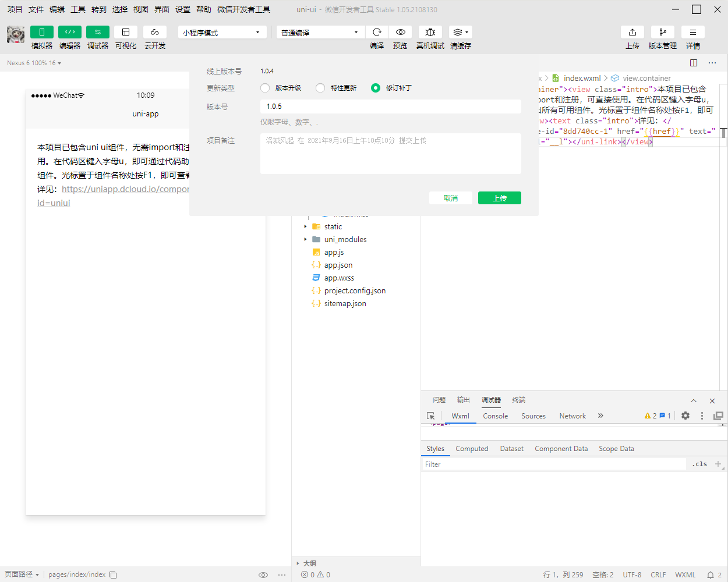This screenshot has height=582, width=728.
Task: Click errors and warnings count in status bar
Action: [316, 575]
